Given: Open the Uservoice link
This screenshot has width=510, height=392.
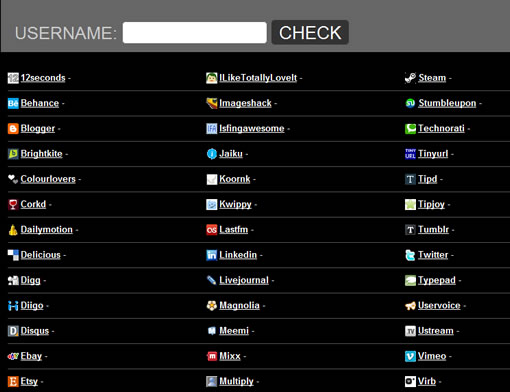Looking at the screenshot, I should tap(439, 306).
